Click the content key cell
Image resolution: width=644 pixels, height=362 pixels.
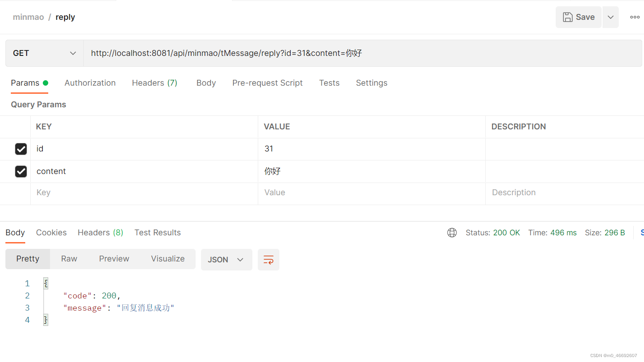[x=144, y=171]
